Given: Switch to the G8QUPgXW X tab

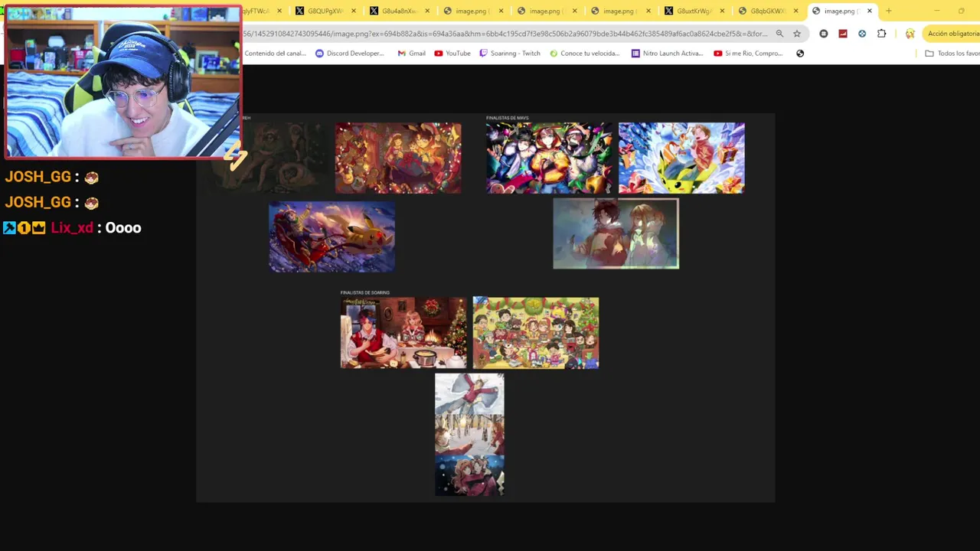Looking at the screenshot, I should click(x=325, y=11).
